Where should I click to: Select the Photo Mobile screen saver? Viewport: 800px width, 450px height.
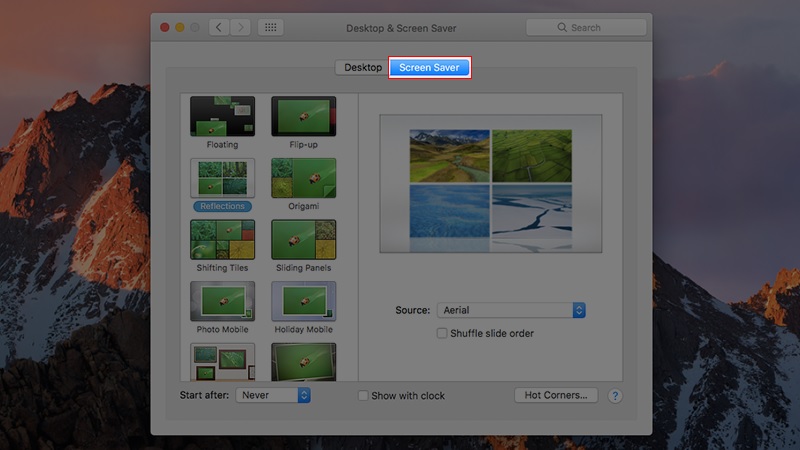pos(222,301)
